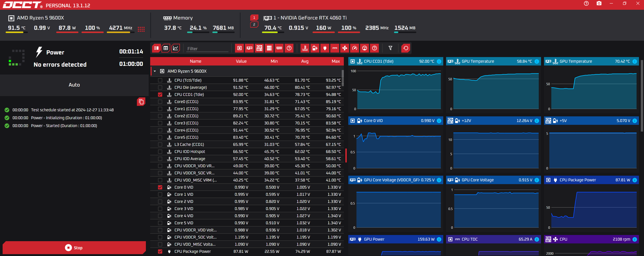Enable the Core 1 VID checkbox

(160, 194)
